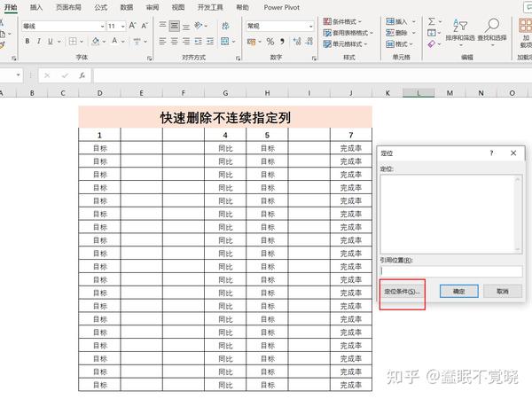Click the fill down icon

click(x=431, y=33)
